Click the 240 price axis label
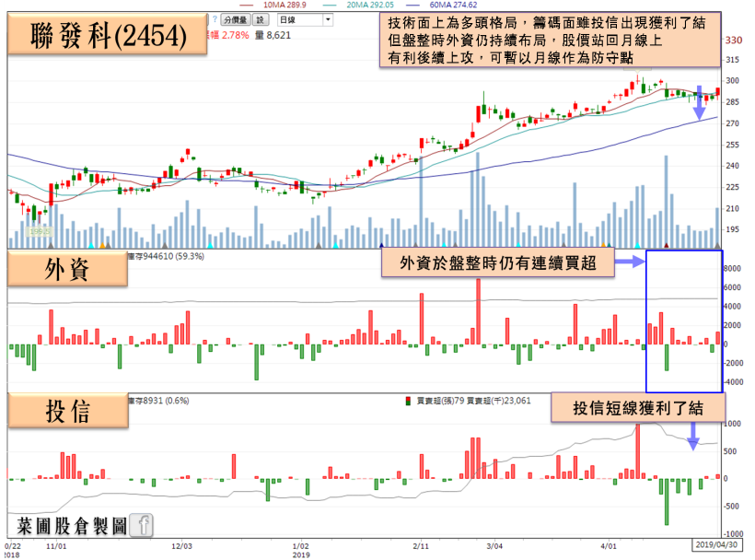Image resolution: width=755 pixels, height=560 pixels. point(732,166)
